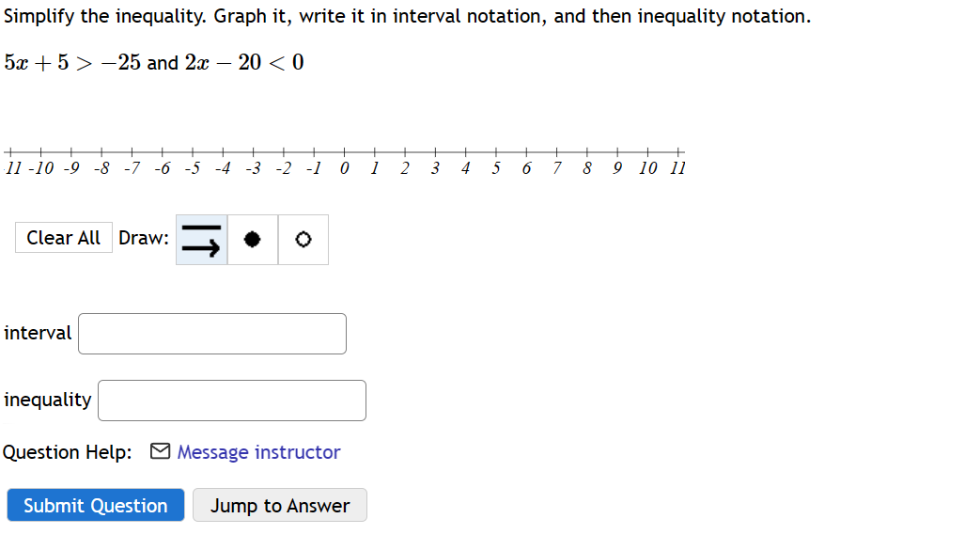Click the 11 tick on the number line
Screen dimensions: 980x550
[678, 152]
